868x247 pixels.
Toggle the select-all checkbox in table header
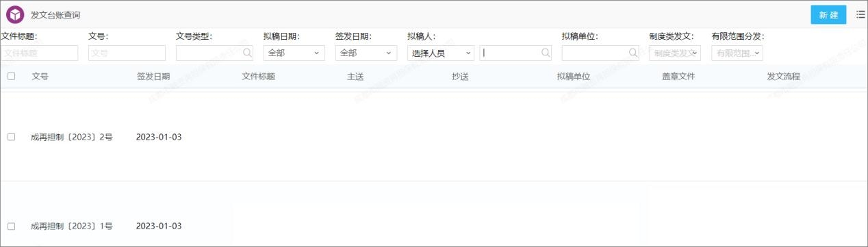(x=11, y=76)
